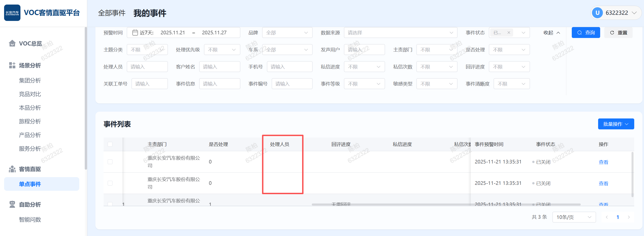This screenshot has width=644, height=236.
Task: Click the 客情直驱 people icon
Action: [12, 169]
